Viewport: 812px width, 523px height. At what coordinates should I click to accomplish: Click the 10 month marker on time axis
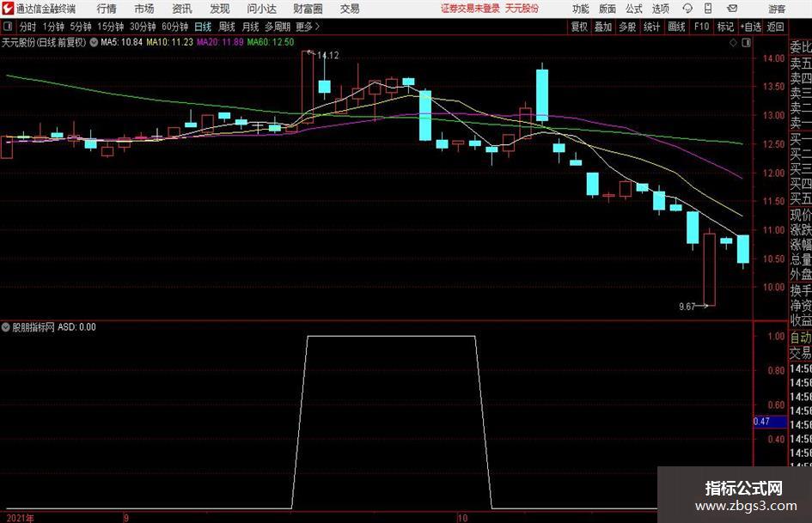[x=462, y=518]
